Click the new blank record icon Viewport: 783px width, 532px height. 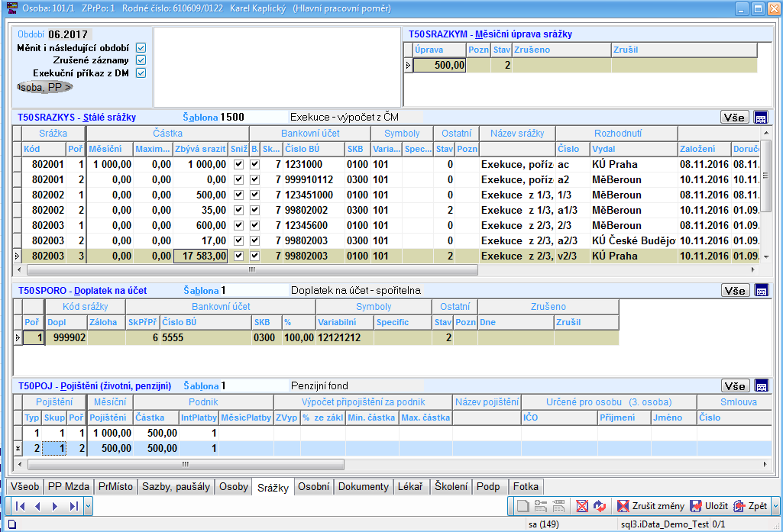(523, 506)
